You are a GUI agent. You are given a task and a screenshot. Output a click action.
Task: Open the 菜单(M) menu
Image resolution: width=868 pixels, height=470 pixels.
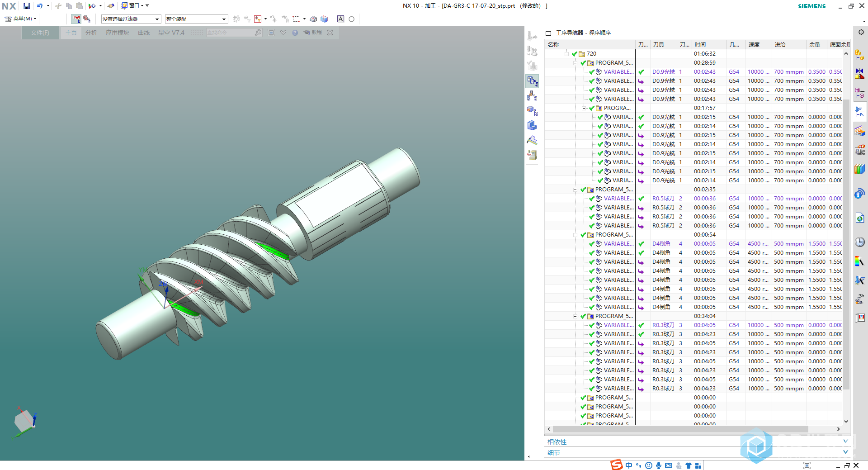pos(20,19)
